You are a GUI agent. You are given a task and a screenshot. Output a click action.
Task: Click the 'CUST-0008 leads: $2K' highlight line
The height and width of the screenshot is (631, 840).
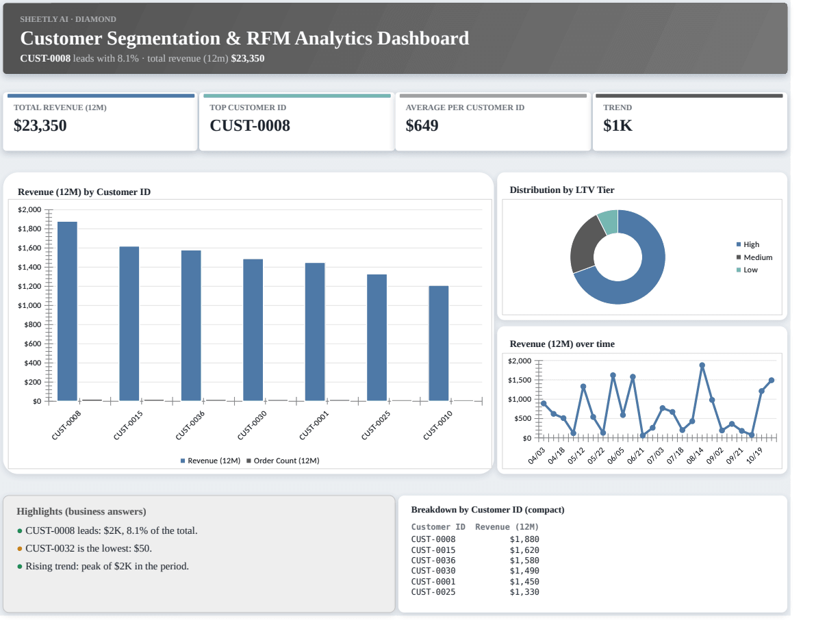[107, 531]
